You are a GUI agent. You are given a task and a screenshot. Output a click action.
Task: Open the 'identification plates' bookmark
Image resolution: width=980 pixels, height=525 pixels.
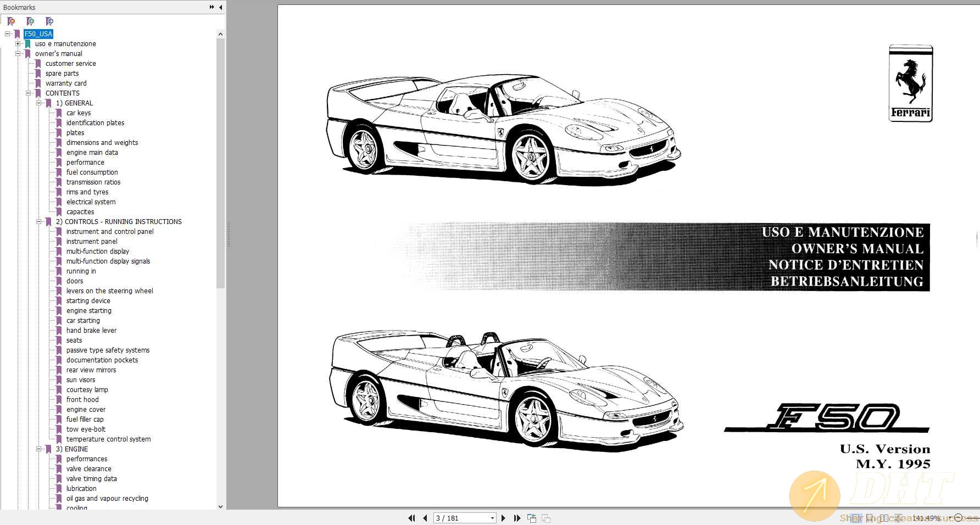click(x=95, y=123)
